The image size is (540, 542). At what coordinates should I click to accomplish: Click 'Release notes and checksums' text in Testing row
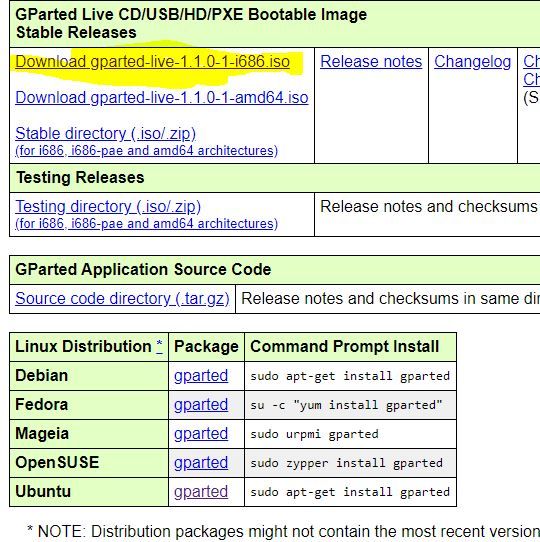[429, 207]
